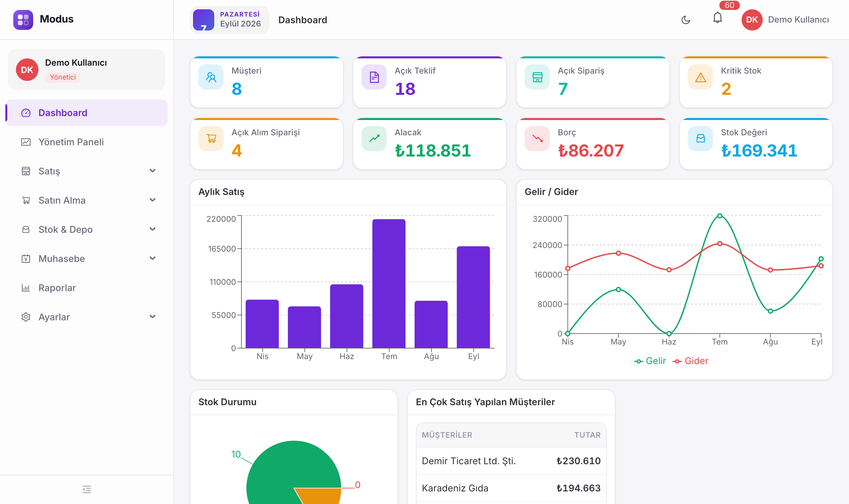Click the Nis bar in Aylık Satış
849x504 pixels.
click(x=262, y=324)
